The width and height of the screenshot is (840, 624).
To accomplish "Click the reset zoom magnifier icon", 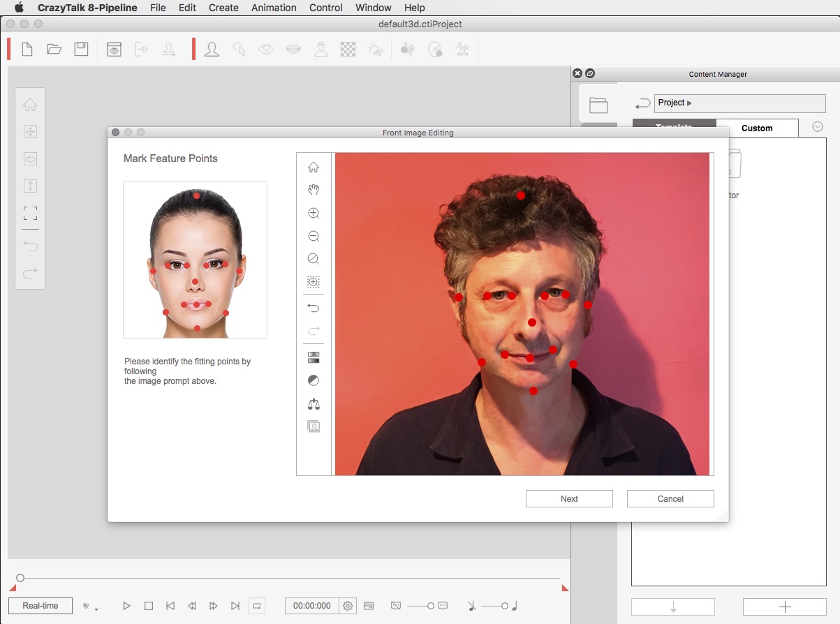I will coord(314,260).
